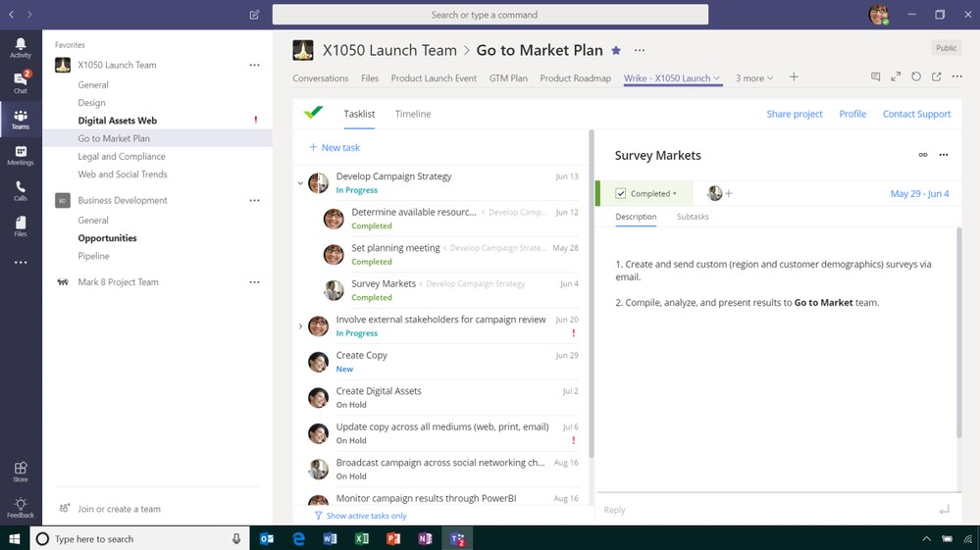The width and height of the screenshot is (980, 550).
Task: Click the task list vertical scrollbar
Action: (x=592, y=293)
